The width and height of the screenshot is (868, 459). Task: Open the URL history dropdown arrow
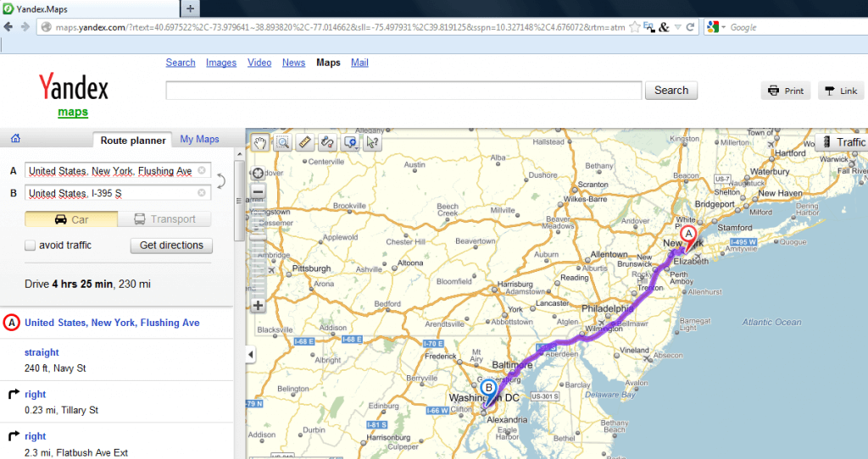pos(677,27)
